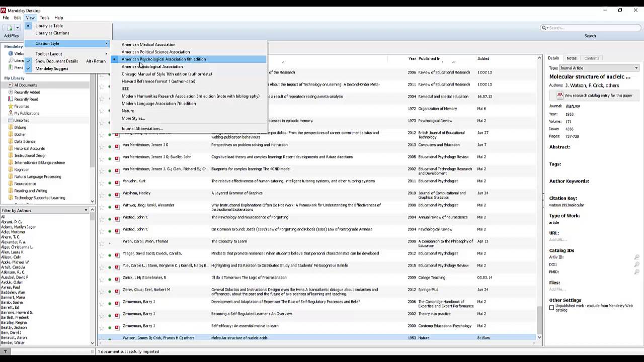Click the Add URL field

coord(557,240)
